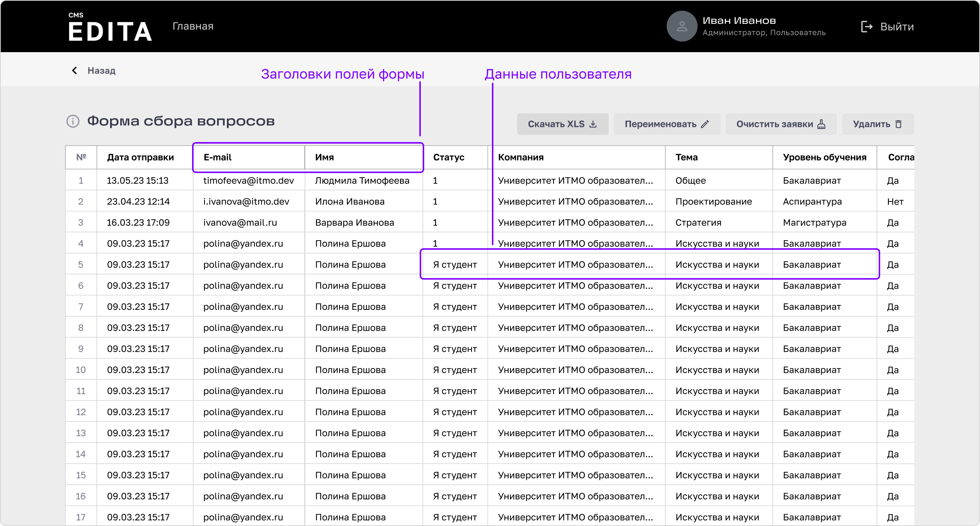Click the Переименовать button

coord(667,124)
